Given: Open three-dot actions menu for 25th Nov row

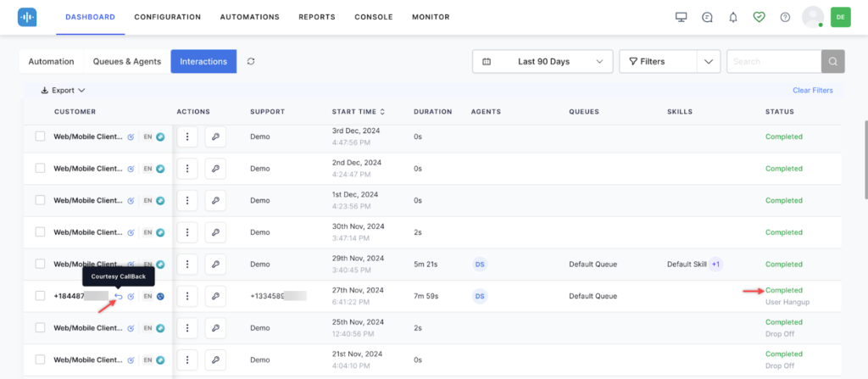Looking at the screenshot, I should [187, 328].
